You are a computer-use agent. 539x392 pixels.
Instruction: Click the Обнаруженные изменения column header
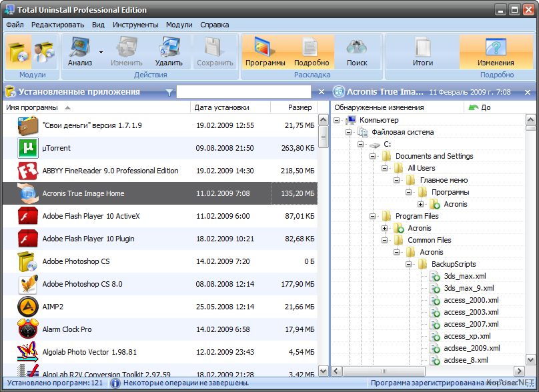[398, 107]
